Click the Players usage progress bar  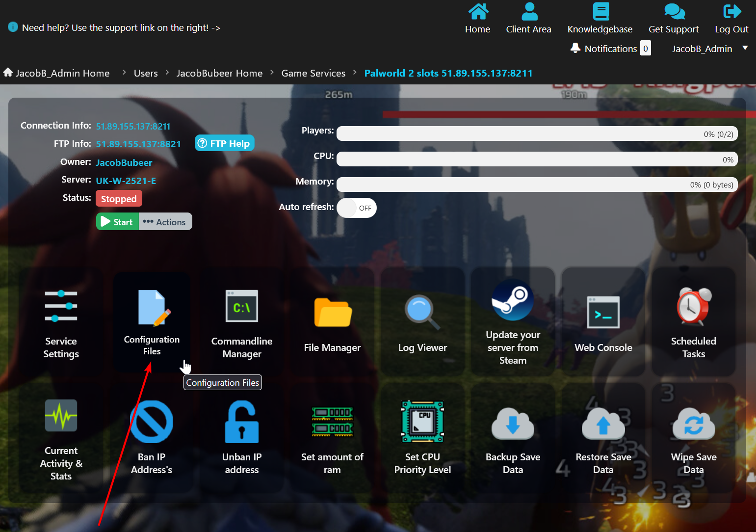pos(537,134)
